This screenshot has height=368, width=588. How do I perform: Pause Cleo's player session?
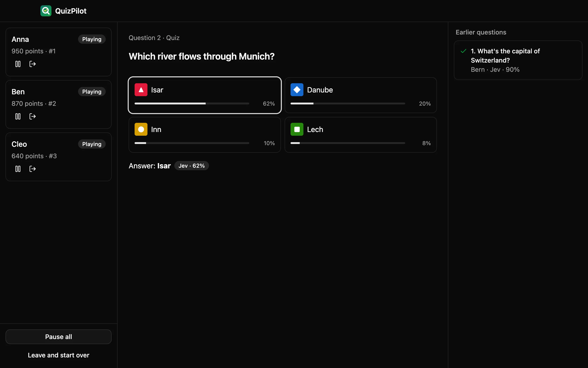(x=18, y=169)
